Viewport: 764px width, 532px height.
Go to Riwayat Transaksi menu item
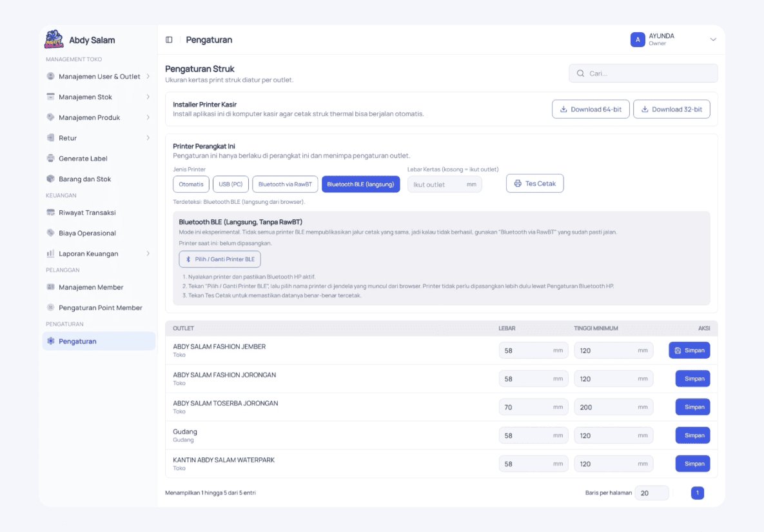[x=99, y=212]
